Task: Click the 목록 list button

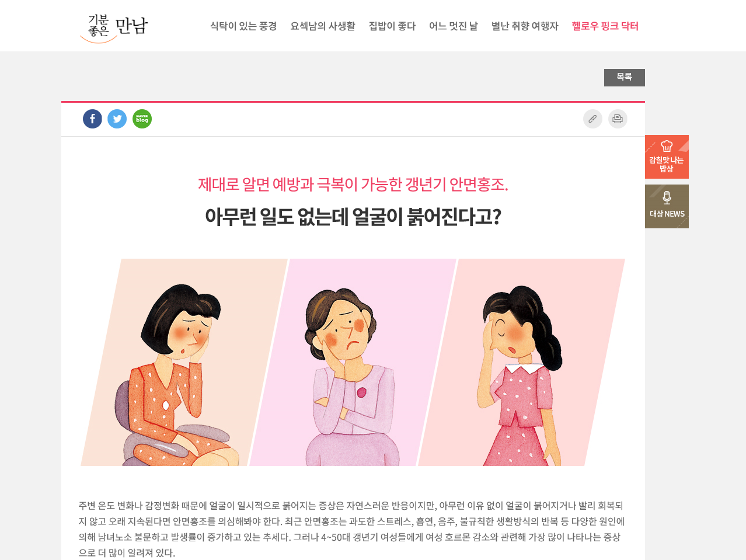Action: point(625,78)
